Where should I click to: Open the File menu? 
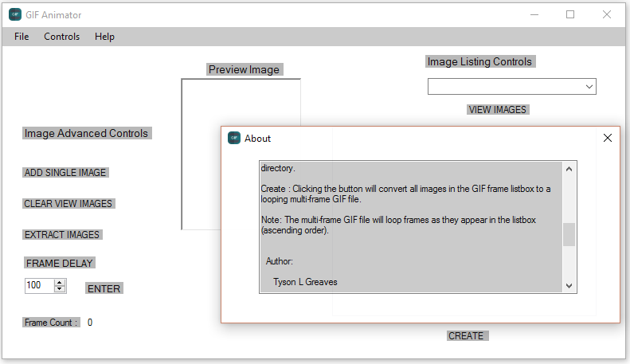click(22, 37)
